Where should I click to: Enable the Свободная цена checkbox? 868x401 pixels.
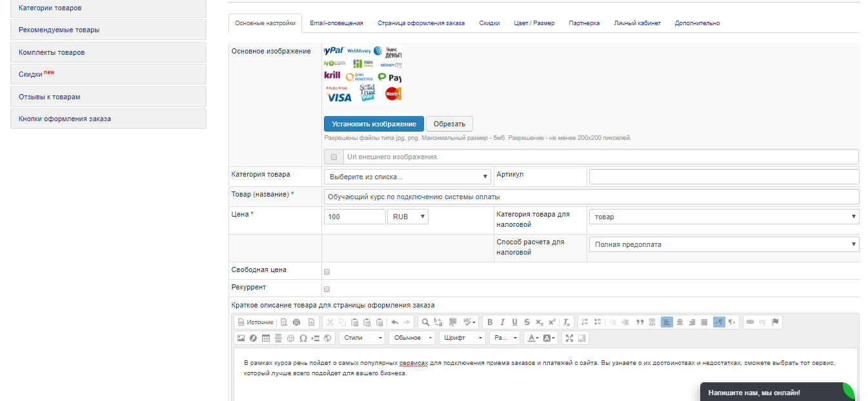[x=327, y=271]
